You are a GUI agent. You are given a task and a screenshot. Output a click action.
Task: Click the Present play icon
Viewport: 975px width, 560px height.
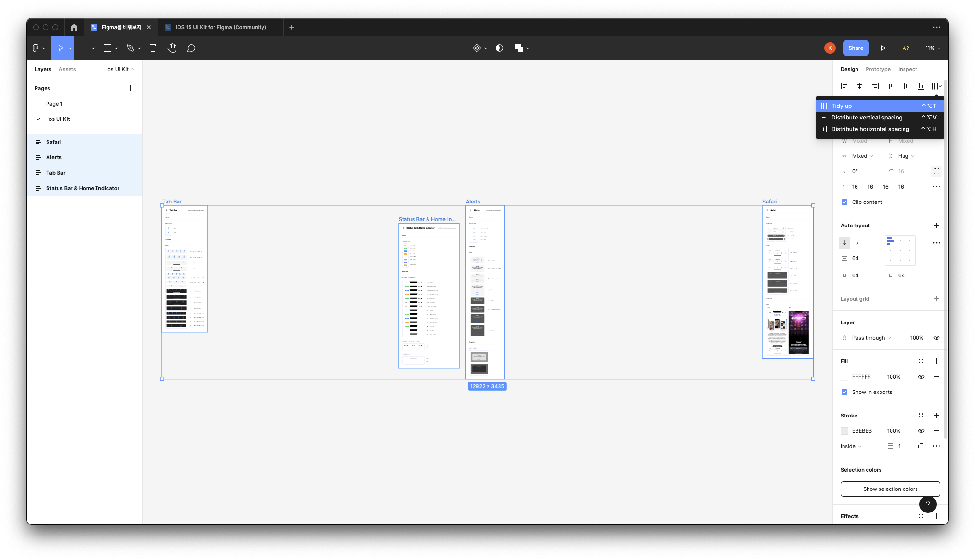point(883,48)
